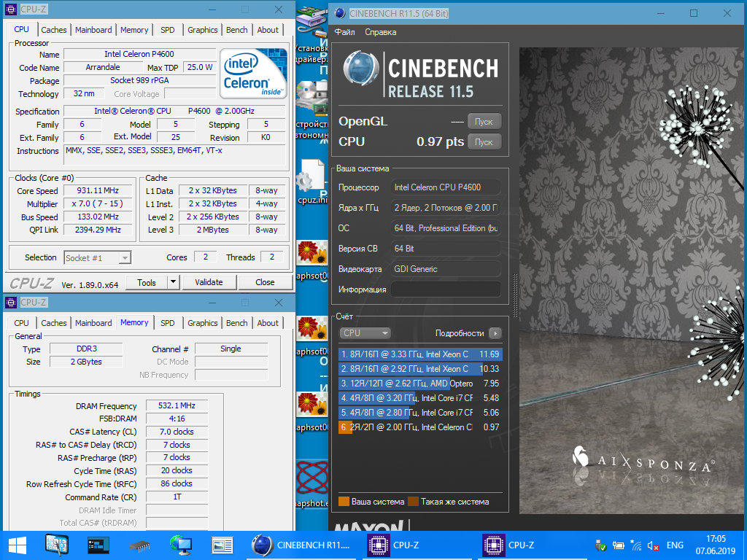Open the on-screen keyboard taskbar icon
Screen dimensions: 747x560
[x=57, y=545]
